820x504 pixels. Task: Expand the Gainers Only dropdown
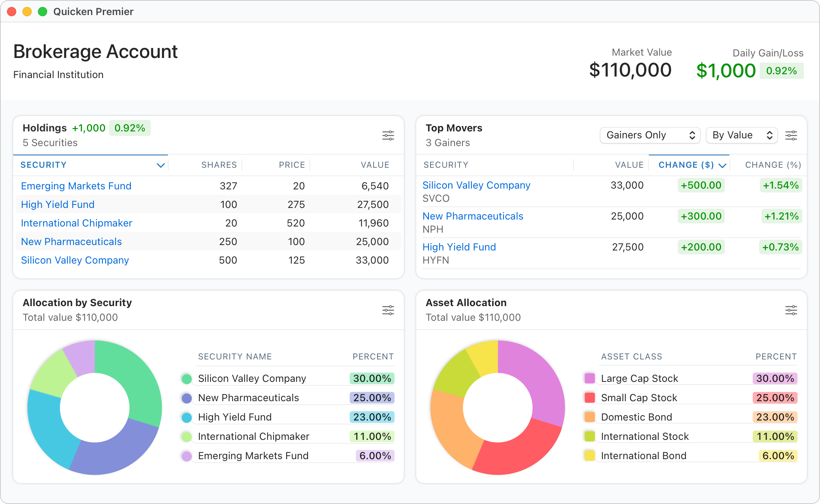650,135
